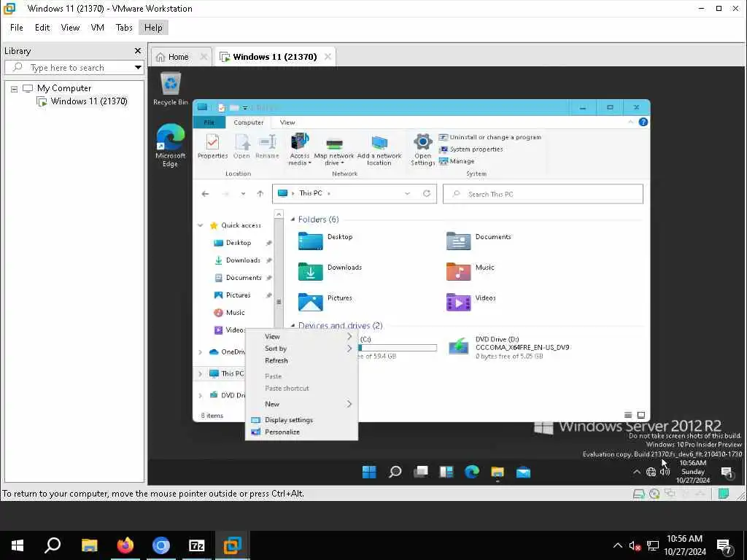Switch Explorer to large icons view

(x=641, y=415)
